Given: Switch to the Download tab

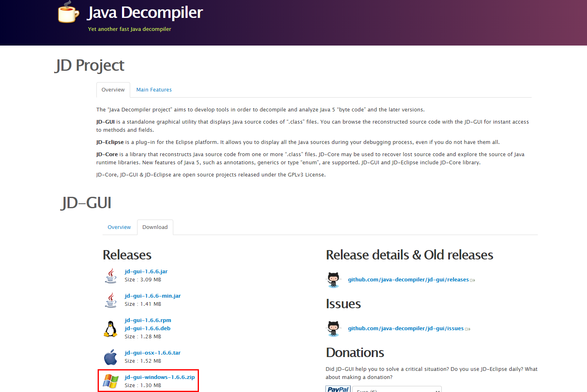Looking at the screenshot, I should pyautogui.click(x=155, y=227).
